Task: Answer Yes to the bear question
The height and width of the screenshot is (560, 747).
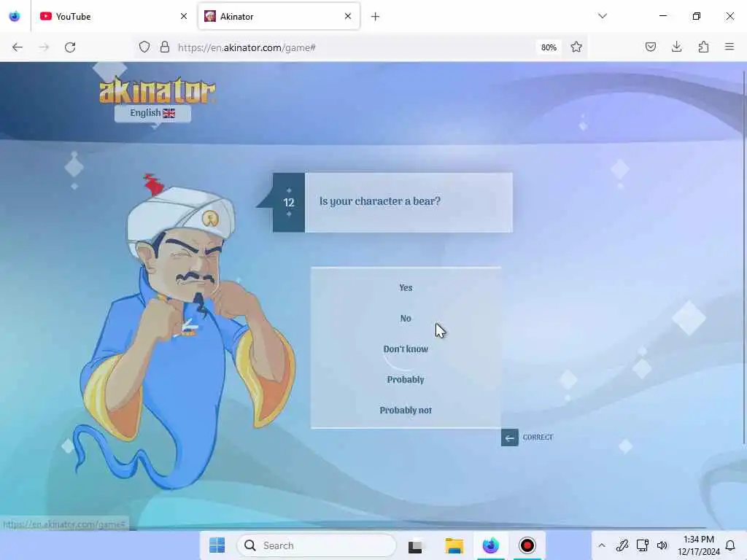Action: pos(406,287)
